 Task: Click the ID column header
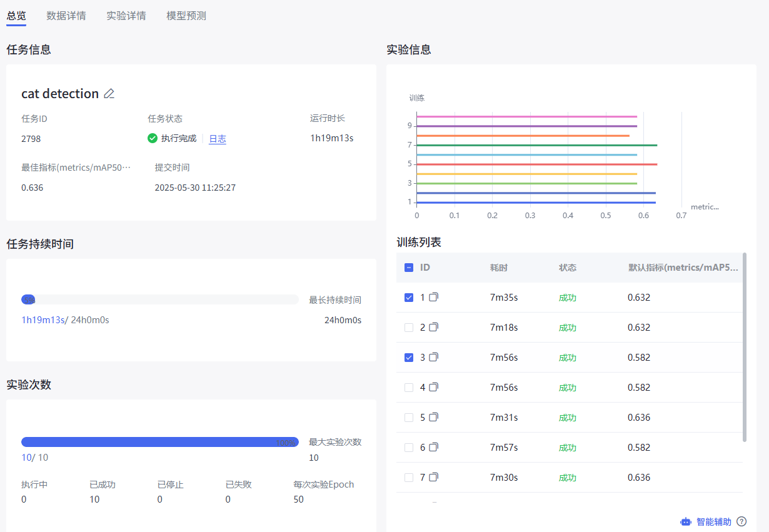(425, 268)
